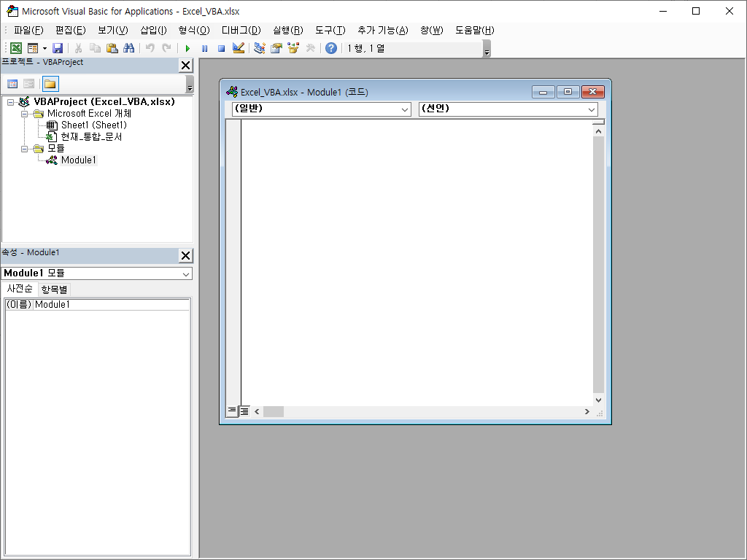Open VBA Help with the blue question icon

(x=331, y=48)
